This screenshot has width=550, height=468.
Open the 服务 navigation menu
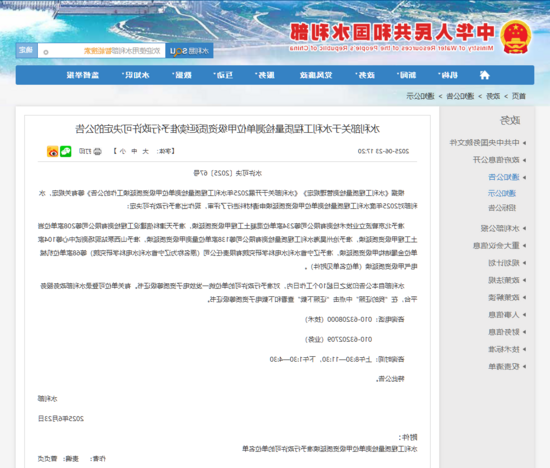265,75
